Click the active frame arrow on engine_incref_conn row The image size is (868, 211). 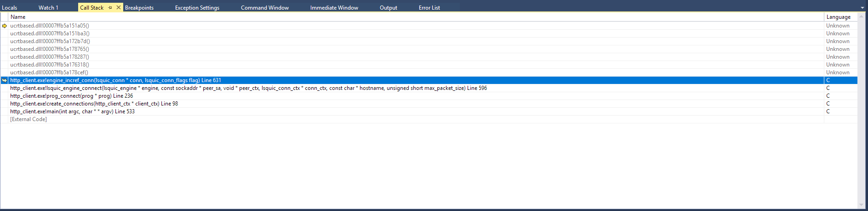pyautogui.click(x=5, y=80)
